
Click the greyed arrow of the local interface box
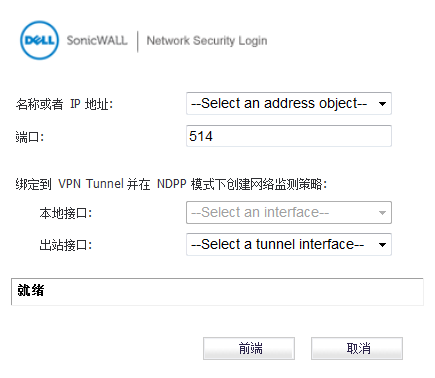pyautogui.click(x=382, y=213)
